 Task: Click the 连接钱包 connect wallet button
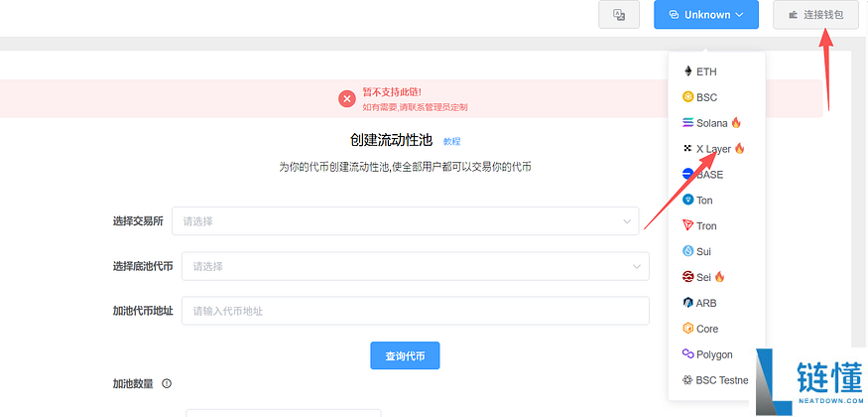pyautogui.click(x=816, y=15)
